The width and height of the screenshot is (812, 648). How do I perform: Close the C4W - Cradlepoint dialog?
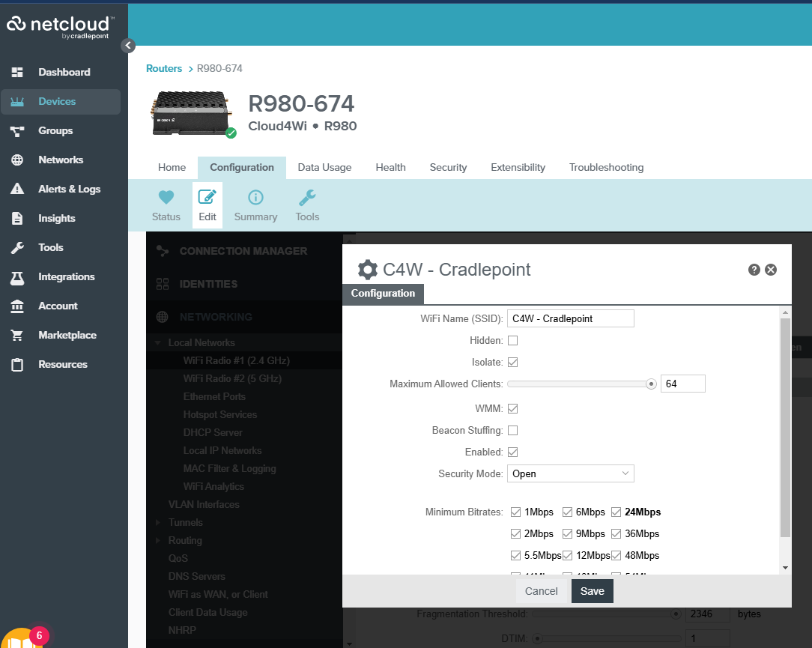coord(771,270)
